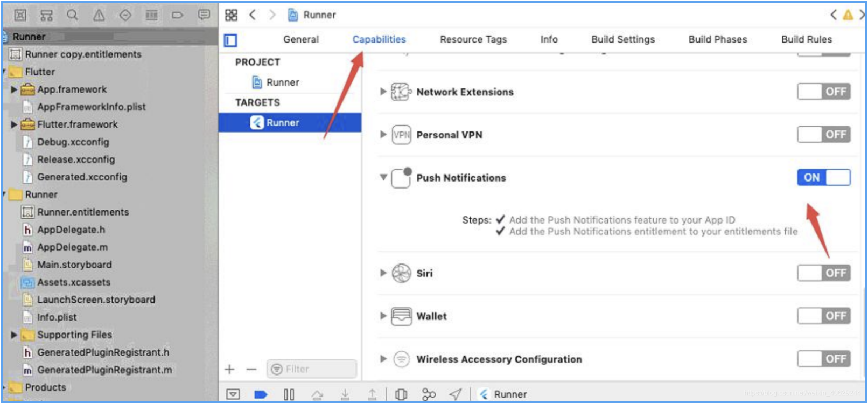
Task: Add a new target with plus button
Action: tap(230, 369)
